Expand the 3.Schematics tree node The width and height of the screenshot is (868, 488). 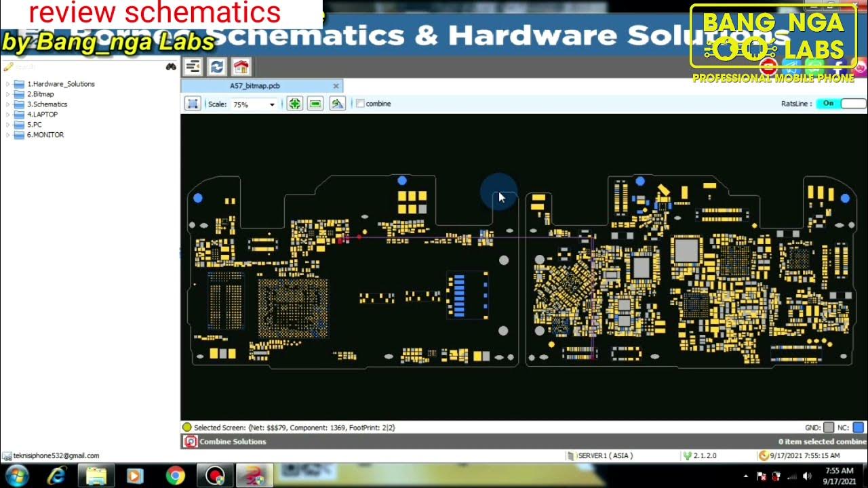coord(7,104)
